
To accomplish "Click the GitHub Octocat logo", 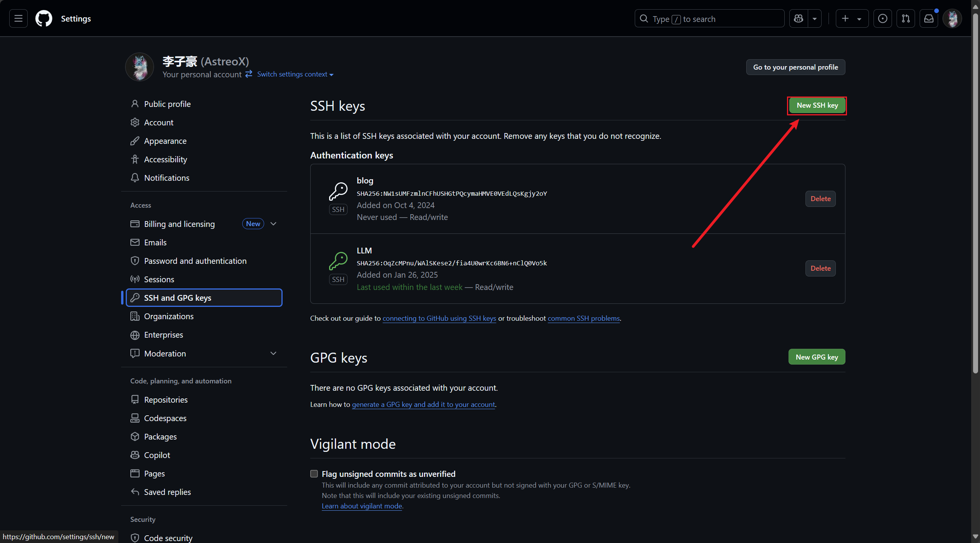I will click(x=44, y=18).
